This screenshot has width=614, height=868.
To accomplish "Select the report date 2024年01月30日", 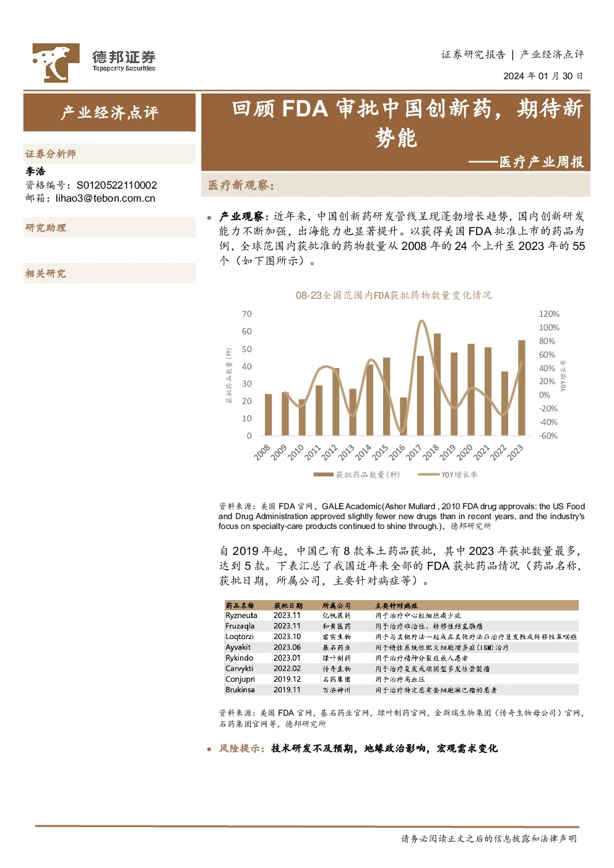I will click(x=543, y=76).
